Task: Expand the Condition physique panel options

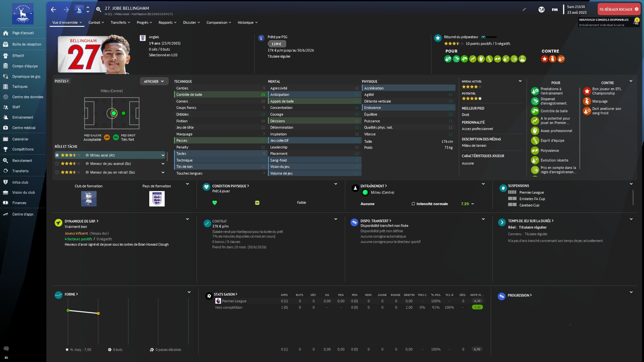Action: point(335,184)
